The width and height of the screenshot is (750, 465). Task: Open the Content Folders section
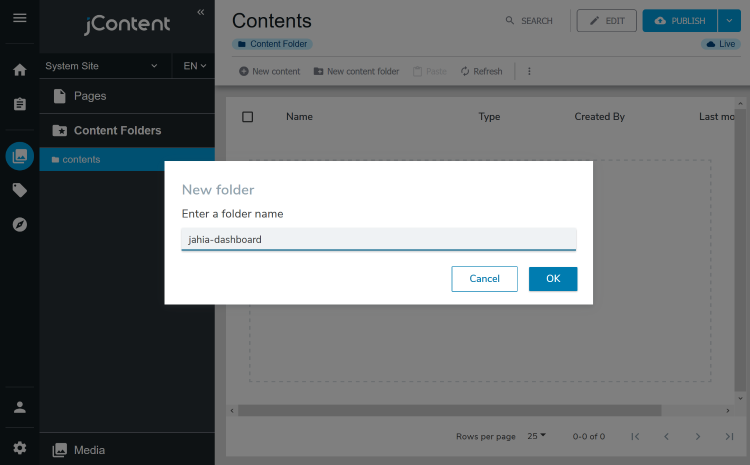point(127,131)
